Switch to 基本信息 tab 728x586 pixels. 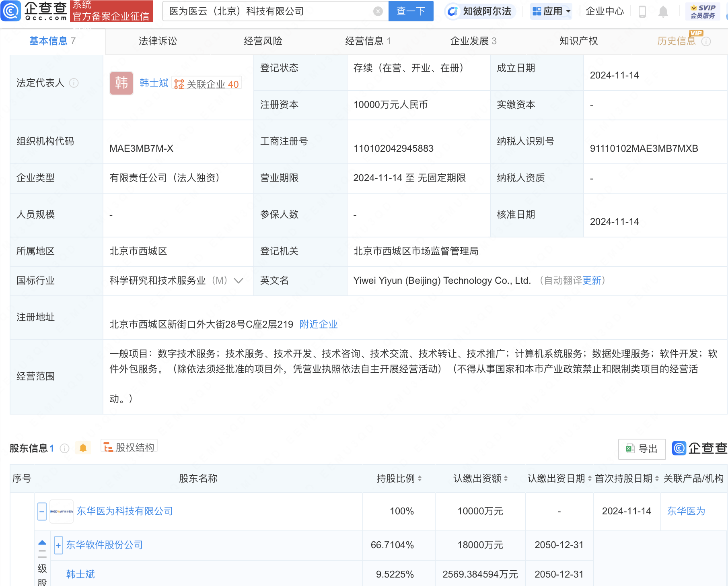52,41
